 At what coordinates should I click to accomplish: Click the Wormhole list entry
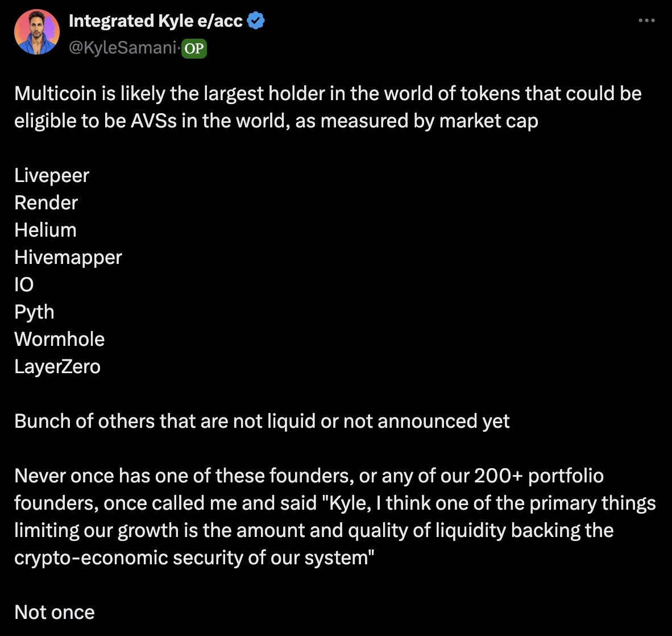click(x=60, y=339)
